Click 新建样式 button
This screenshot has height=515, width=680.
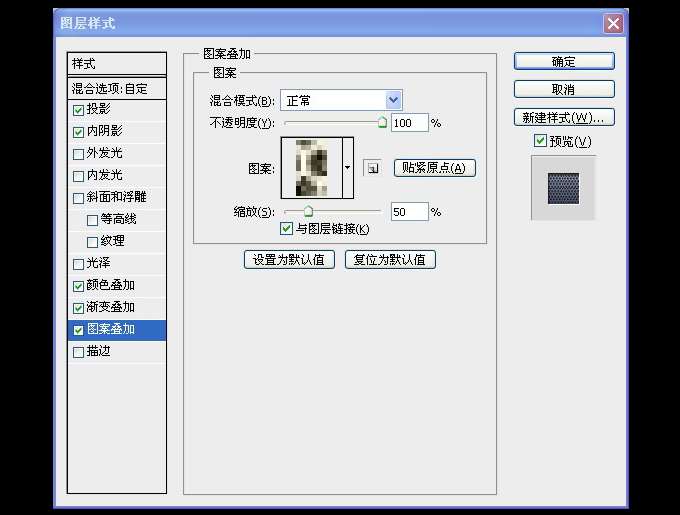(x=564, y=117)
